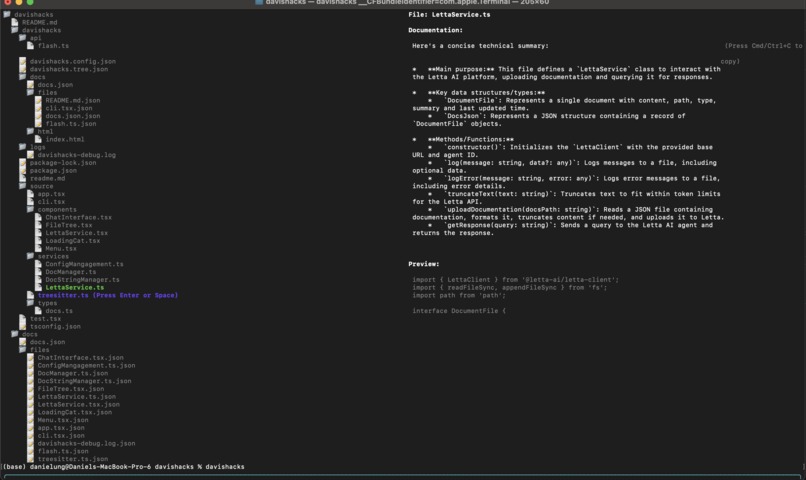Click the green zoom window button
The height and width of the screenshot is (480, 806).
[x=30, y=2]
